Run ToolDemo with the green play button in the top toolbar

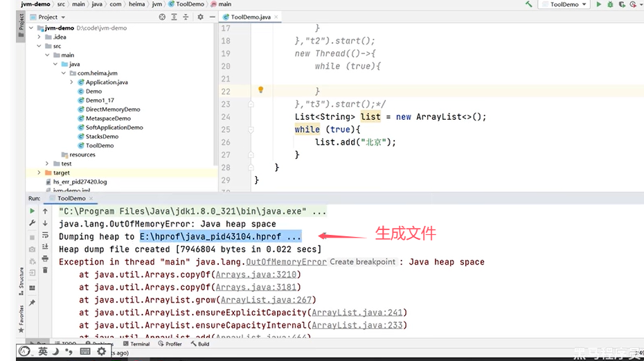(x=599, y=4)
